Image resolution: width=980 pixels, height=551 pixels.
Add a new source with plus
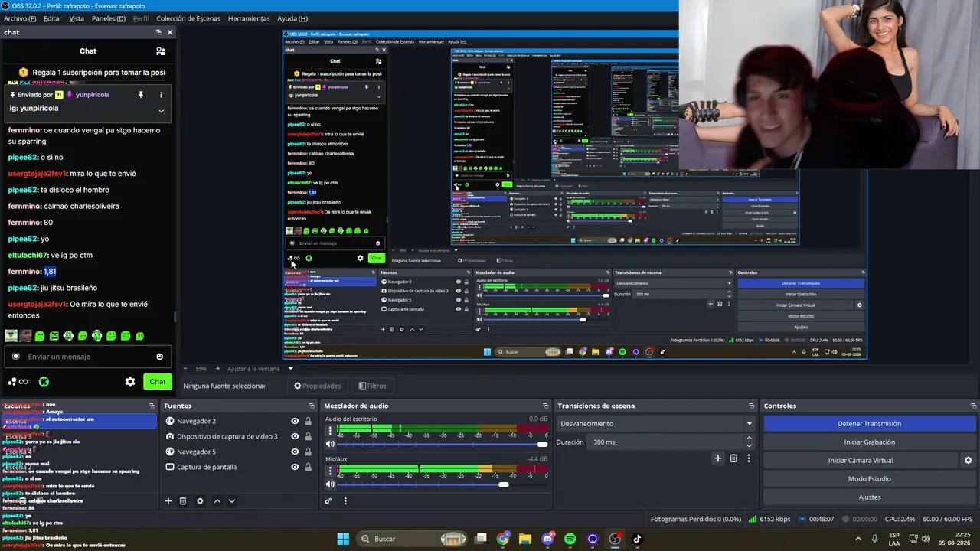click(x=168, y=501)
